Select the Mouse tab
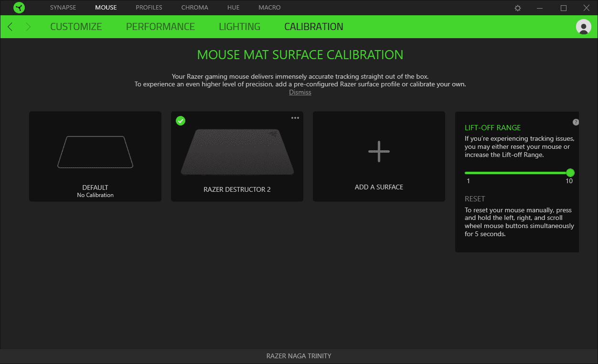The width and height of the screenshot is (598, 364). (x=106, y=8)
